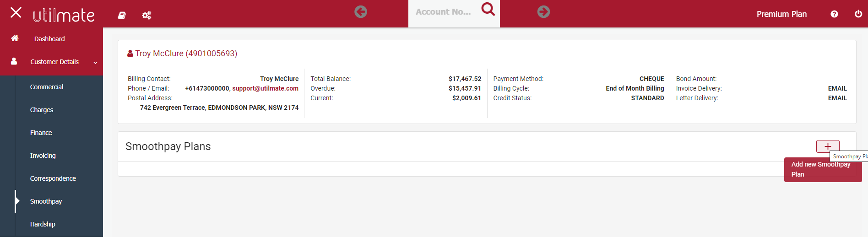Click Billing Contact name Troy McClure

coord(279,79)
